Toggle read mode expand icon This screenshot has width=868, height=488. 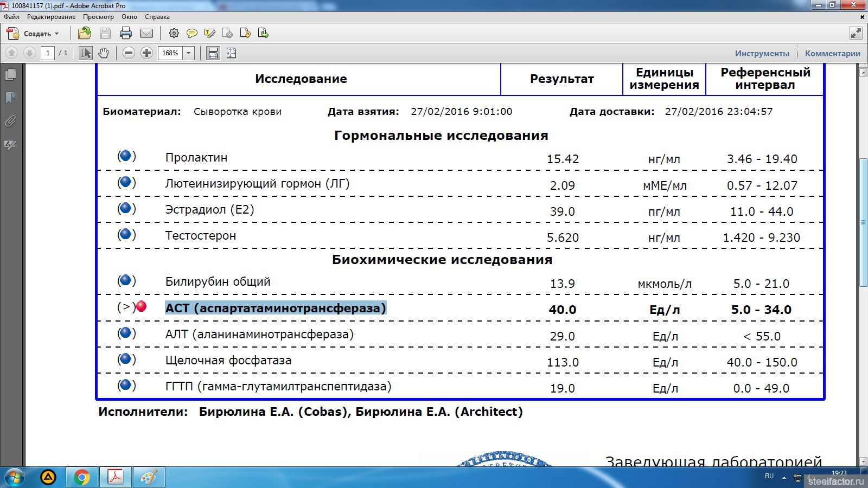856,34
